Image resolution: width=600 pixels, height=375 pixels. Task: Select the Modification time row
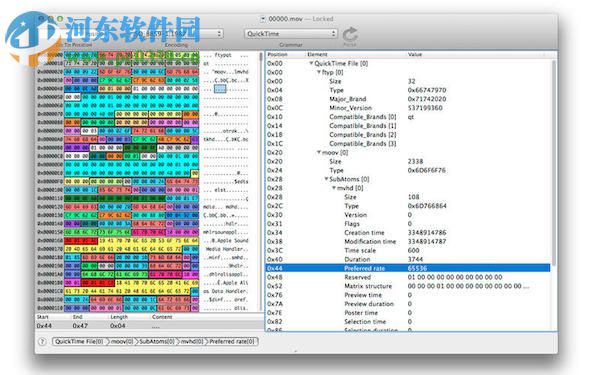(x=408, y=241)
